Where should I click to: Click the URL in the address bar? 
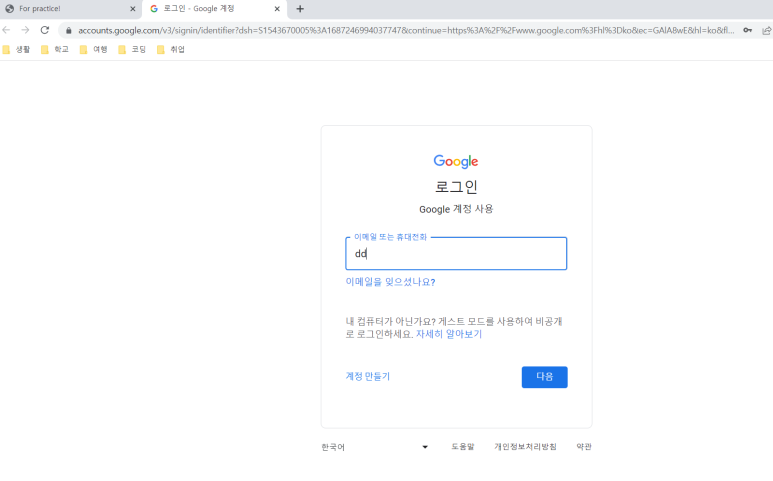(x=406, y=31)
